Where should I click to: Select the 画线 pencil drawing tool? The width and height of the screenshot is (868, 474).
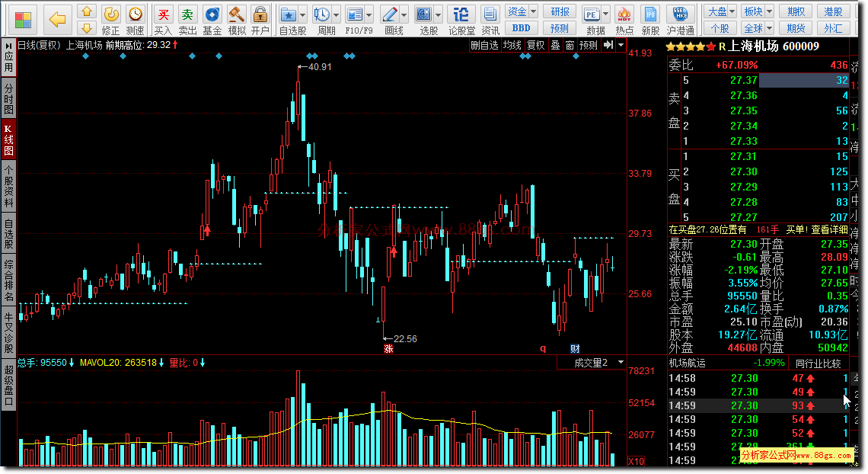(x=390, y=14)
